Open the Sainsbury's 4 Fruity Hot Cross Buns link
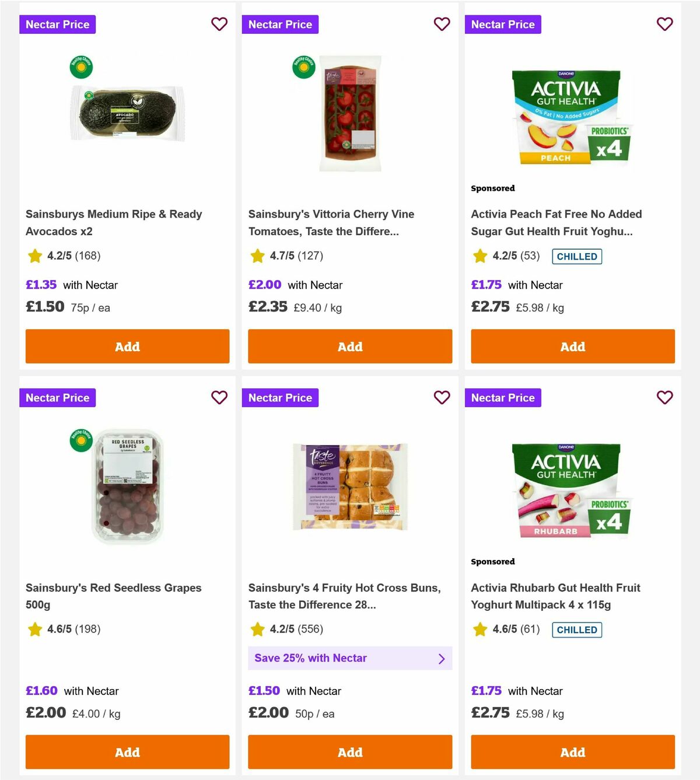This screenshot has height=780, width=700. (x=345, y=596)
